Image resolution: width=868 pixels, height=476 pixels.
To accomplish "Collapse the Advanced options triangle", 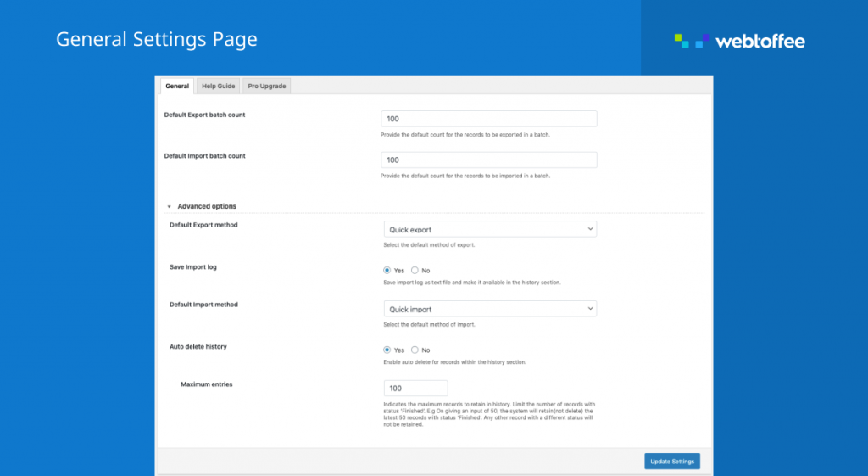I will point(169,207).
